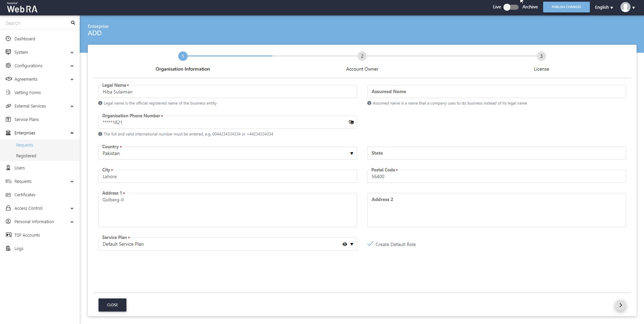This screenshot has width=644, height=324.
Task: Click the search magnifier icon in sidebar
Action: [x=73, y=23]
